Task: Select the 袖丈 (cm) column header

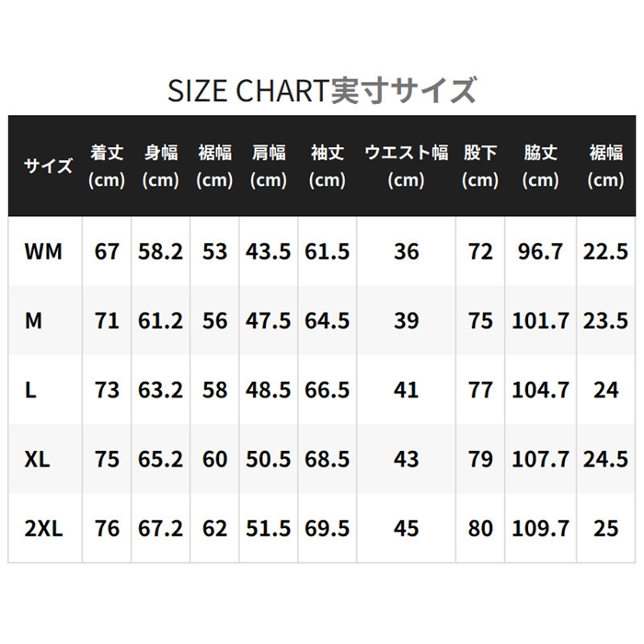Action: 328,167
